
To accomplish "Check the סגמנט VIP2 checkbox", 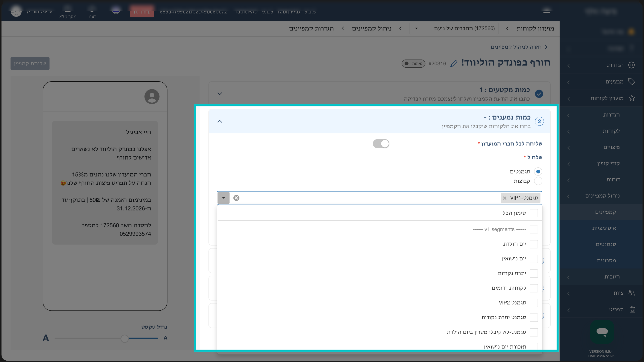I will pyautogui.click(x=534, y=303).
